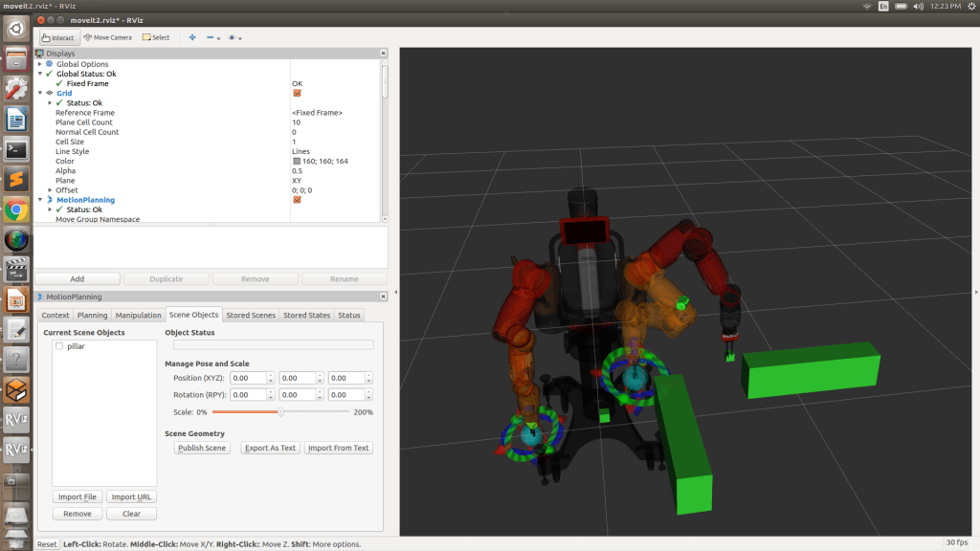The width and height of the screenshot is (980, 551).
Task: Open the eye views toolbar icon
Action: (232, 37)
